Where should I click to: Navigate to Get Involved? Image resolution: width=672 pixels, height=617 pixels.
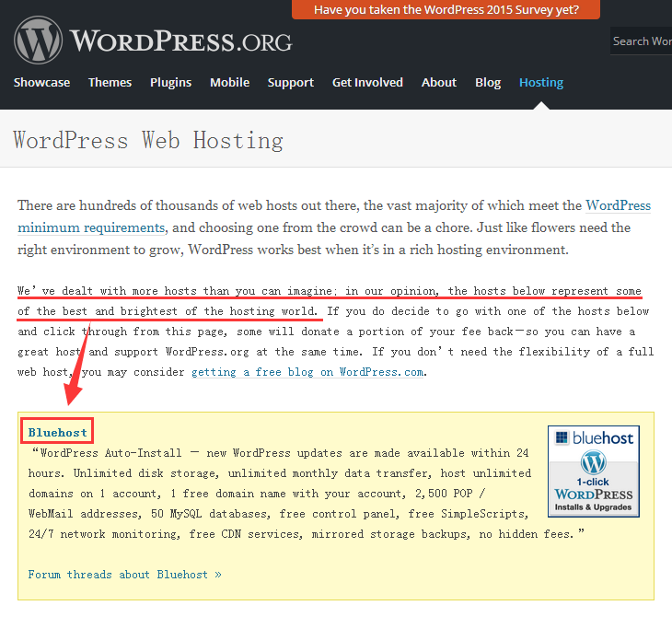tap(367, 82)
